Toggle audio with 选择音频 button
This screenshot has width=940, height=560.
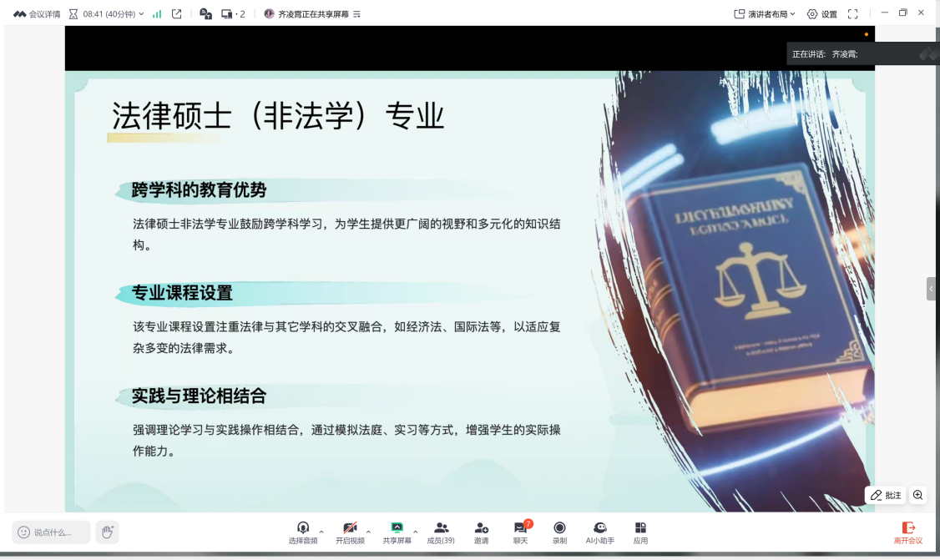(303, 532)
